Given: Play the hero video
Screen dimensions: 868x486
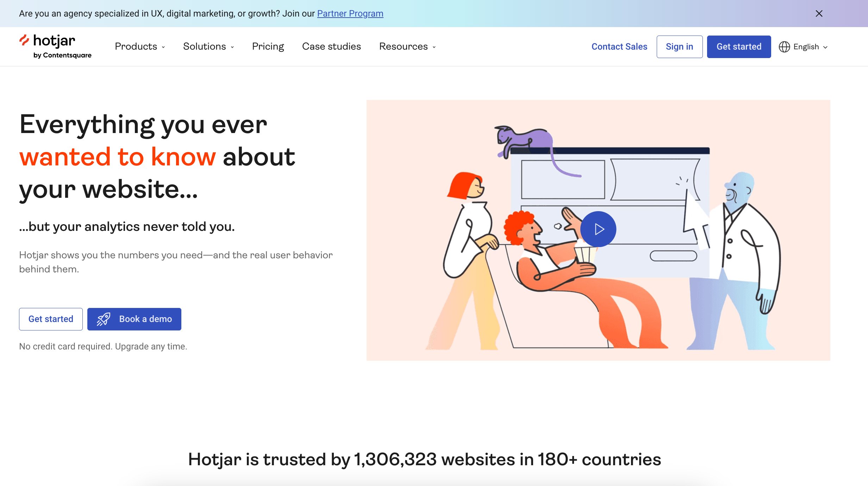Looking at the screenshot, I should 598,229.
